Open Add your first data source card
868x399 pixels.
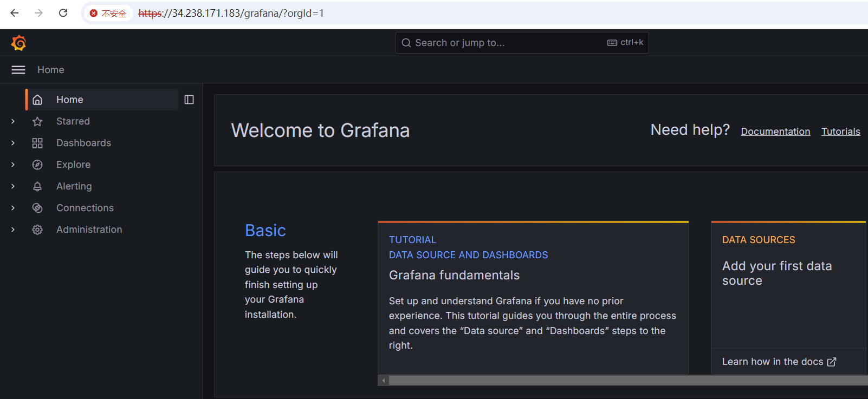point(789,298)
